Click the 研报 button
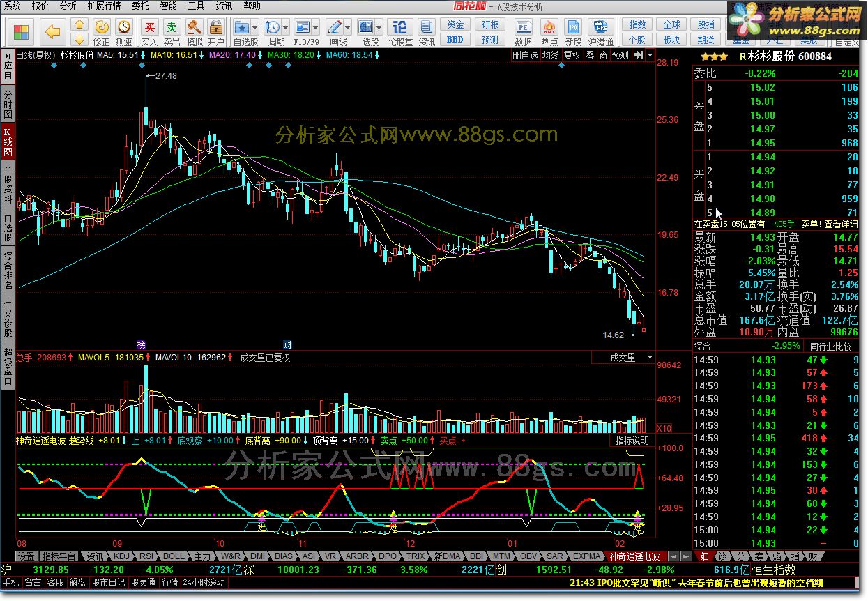868x601 pixels. pos(490,25)
